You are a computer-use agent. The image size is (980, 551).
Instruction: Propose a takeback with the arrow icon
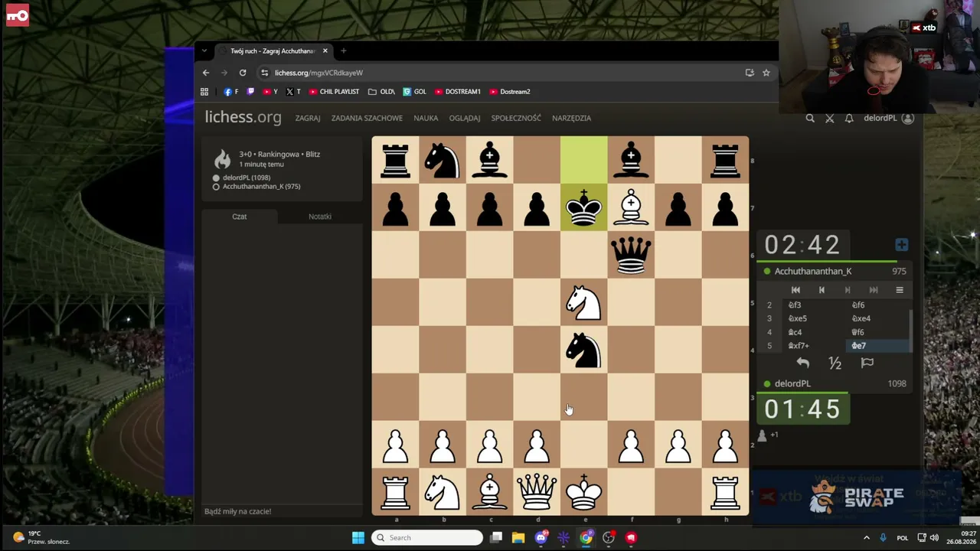tap(802, 364)
